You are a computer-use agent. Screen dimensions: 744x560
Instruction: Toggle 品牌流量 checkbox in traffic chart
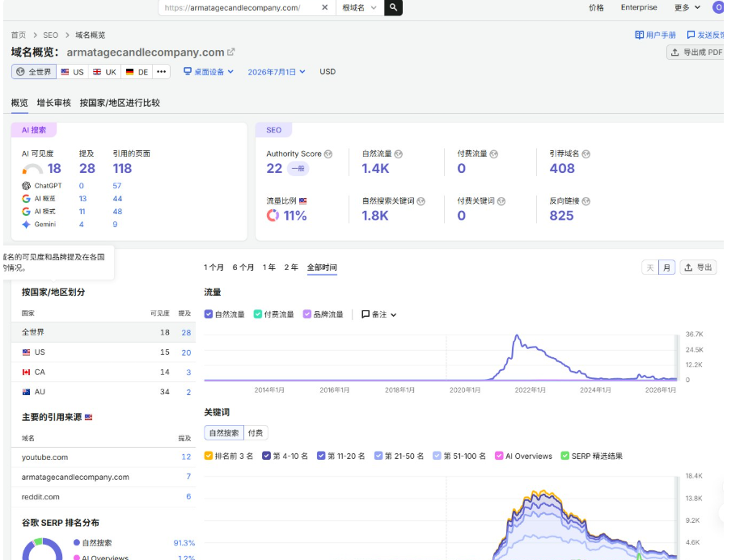pos(307,314)
